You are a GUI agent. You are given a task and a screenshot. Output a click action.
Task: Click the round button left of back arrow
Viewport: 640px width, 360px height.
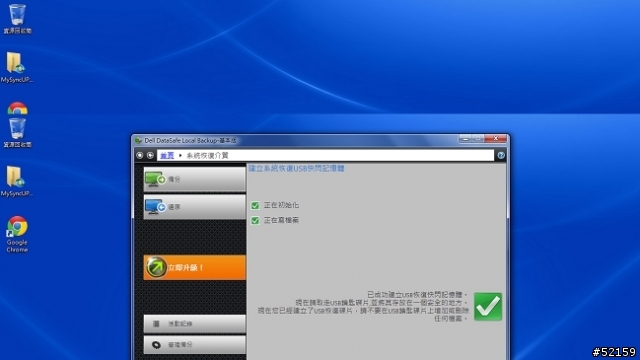(140, 155)
